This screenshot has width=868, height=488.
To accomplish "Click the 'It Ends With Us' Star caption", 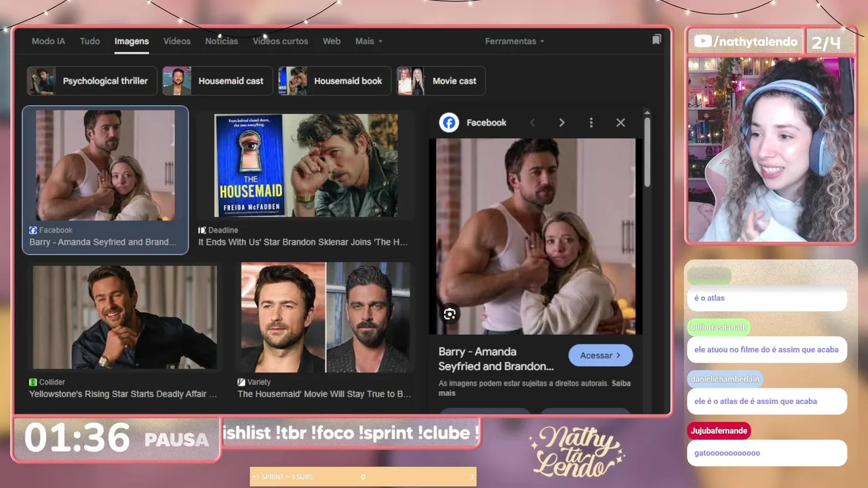I will coord(303,242).
